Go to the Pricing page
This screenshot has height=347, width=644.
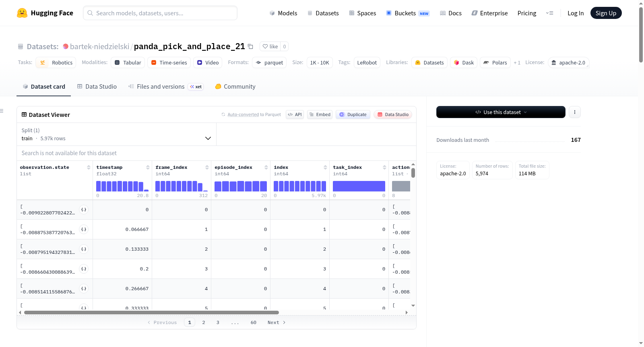tap(527, 13)
